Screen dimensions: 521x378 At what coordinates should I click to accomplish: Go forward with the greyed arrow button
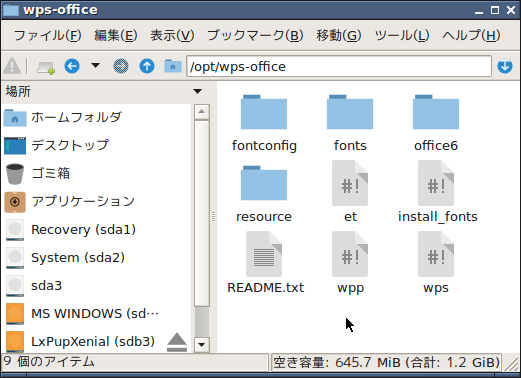click(121, 66)
